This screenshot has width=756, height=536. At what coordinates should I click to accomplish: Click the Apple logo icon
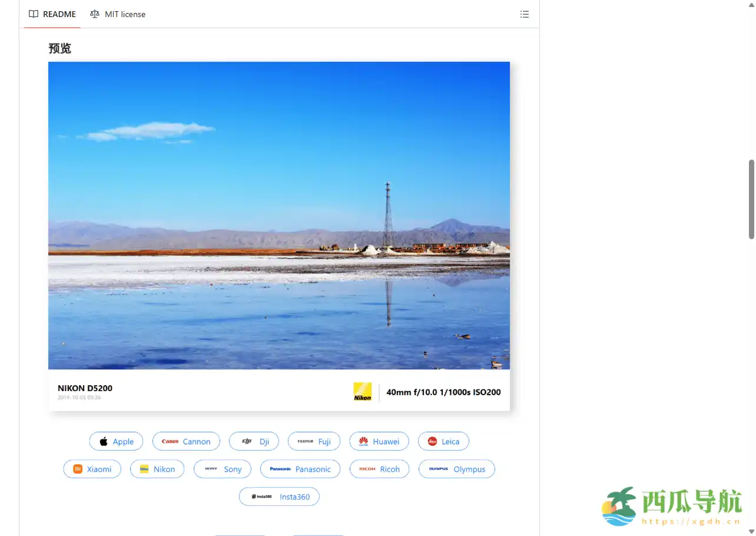click(x=104, y=441)
